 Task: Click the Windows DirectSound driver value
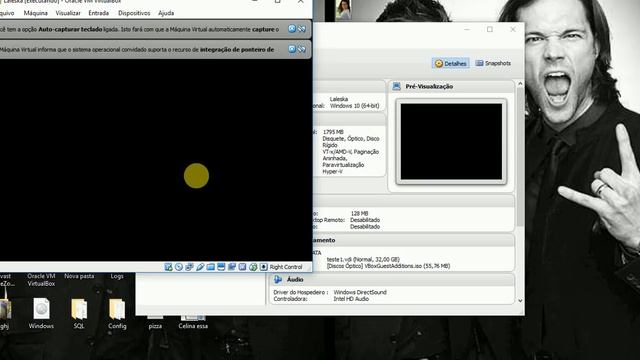(360, 292)
